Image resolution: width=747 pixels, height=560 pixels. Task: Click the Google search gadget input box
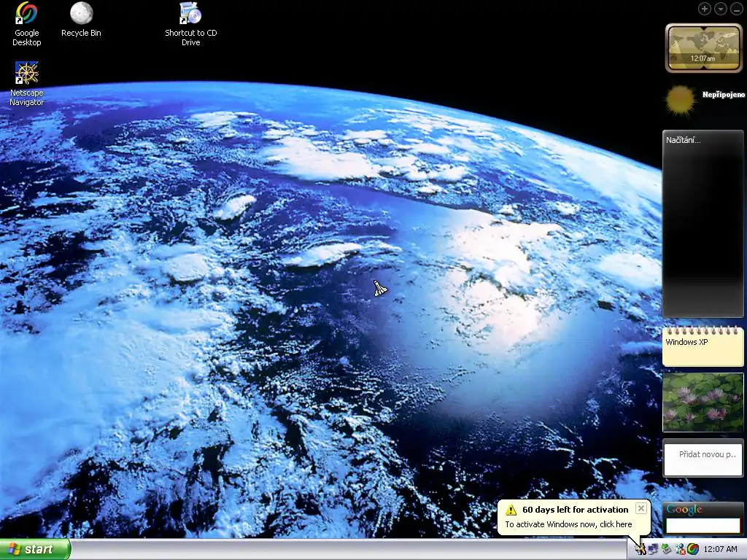(x=703, y=525)
